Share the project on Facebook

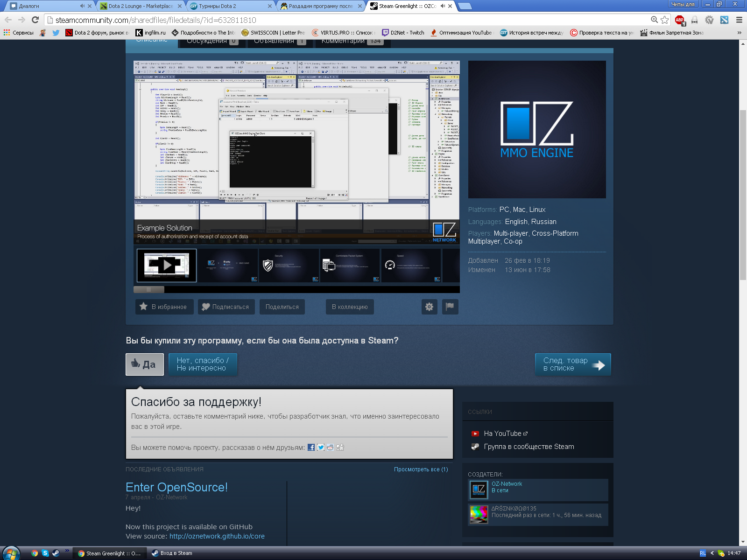click(x=311, y=447)
